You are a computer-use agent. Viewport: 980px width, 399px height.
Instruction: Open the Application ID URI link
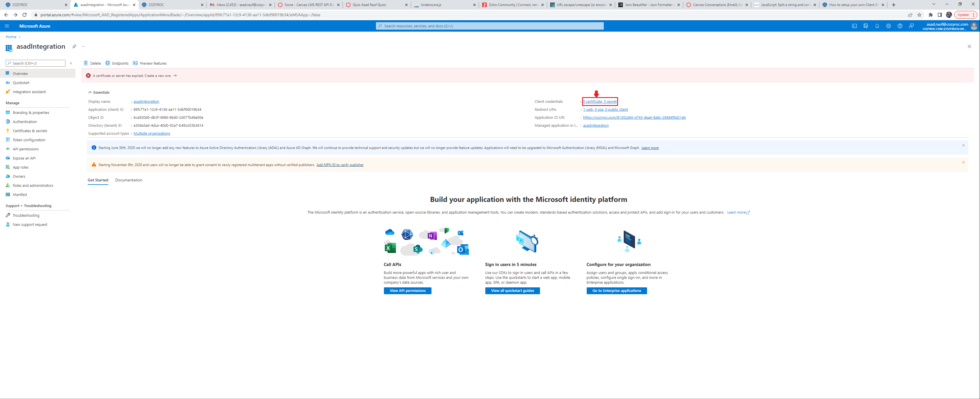click(x=634, y=118)
